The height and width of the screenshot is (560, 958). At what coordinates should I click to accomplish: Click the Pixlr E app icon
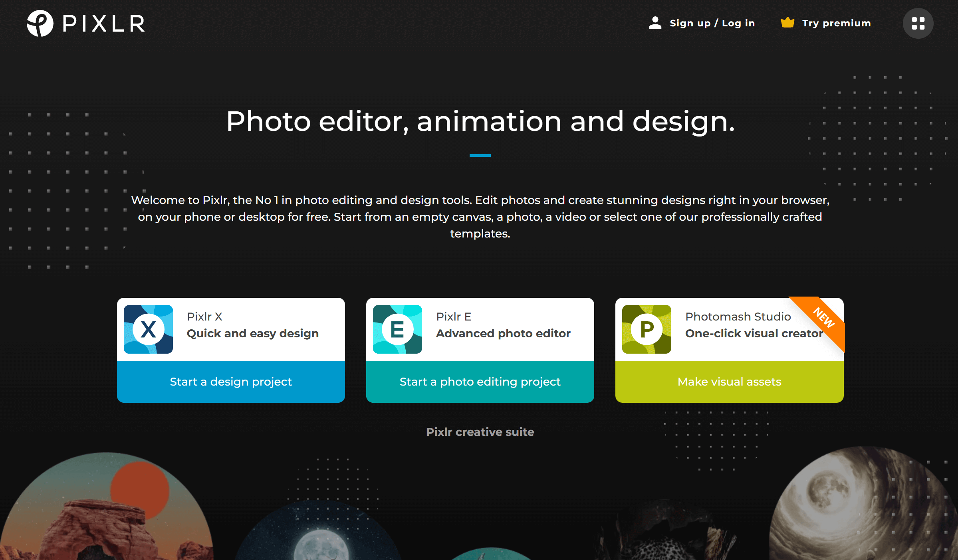click(397, 329)
